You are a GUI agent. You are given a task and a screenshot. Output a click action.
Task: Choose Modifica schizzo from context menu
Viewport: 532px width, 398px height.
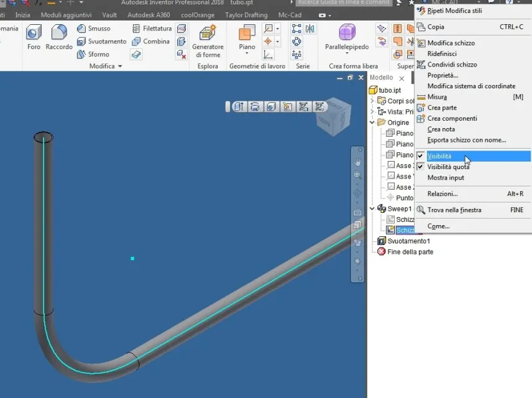click(451, 43)
